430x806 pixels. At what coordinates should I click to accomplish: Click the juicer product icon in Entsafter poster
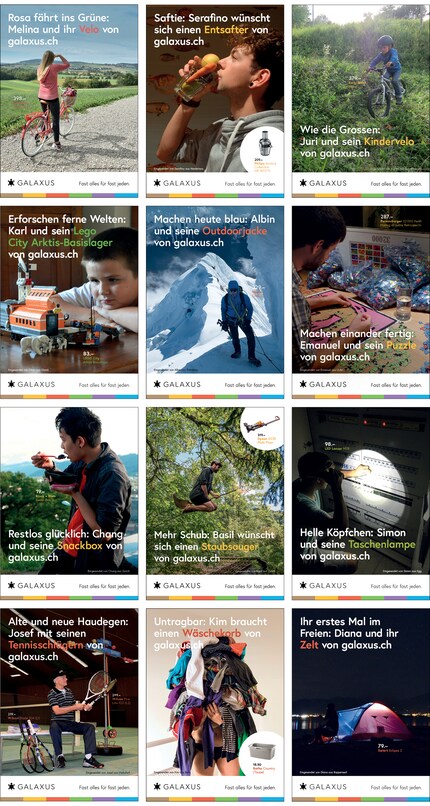pyautogui.click(x=265, y=142)
